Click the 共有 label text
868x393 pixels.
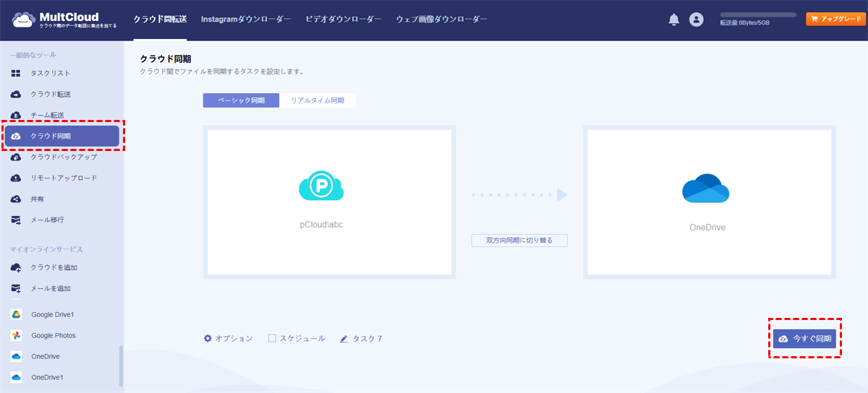[x=38, y=199]
